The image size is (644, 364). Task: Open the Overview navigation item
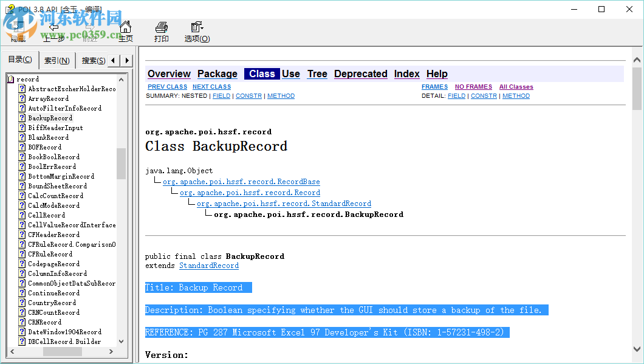tap(169, 74)
